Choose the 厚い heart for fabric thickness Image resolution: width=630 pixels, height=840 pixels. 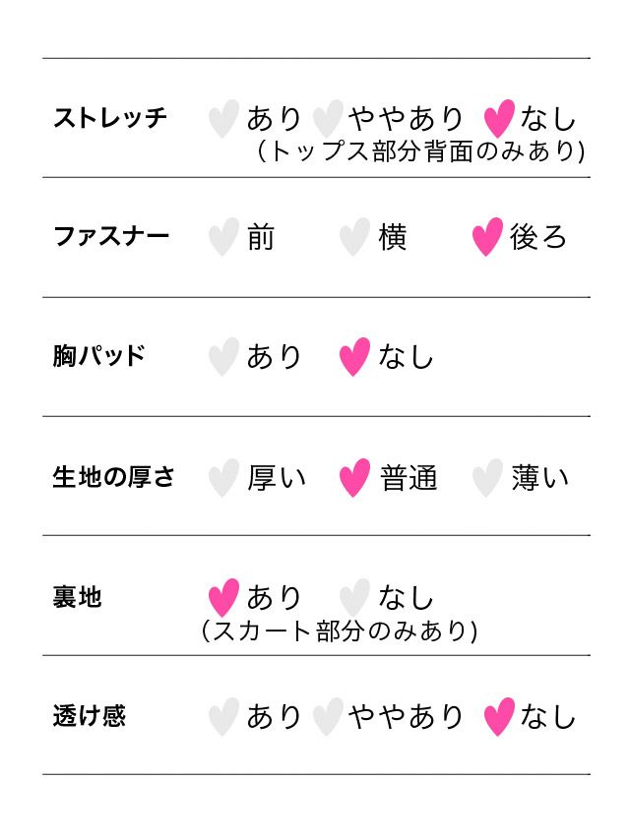coord(223,478)
